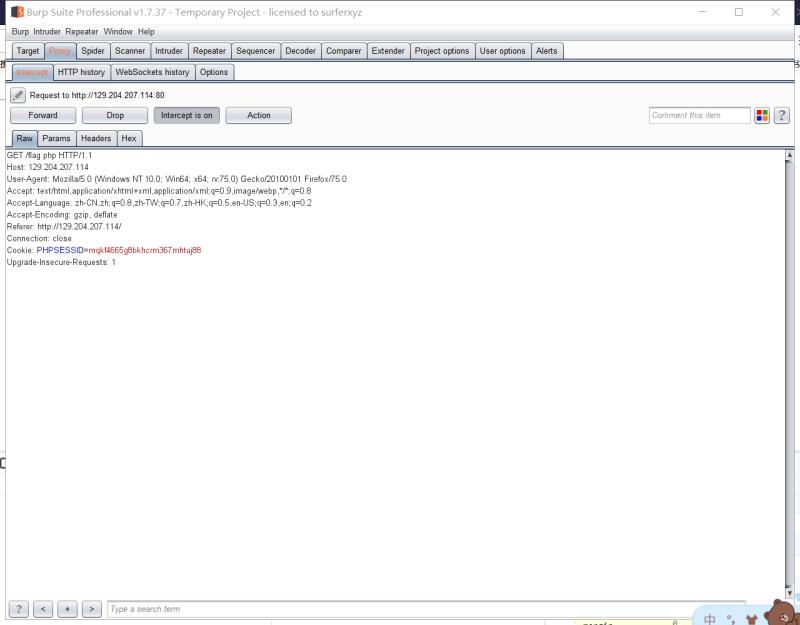
Task: Click the Burp Suite logo in the title bar
Action: 17,12
